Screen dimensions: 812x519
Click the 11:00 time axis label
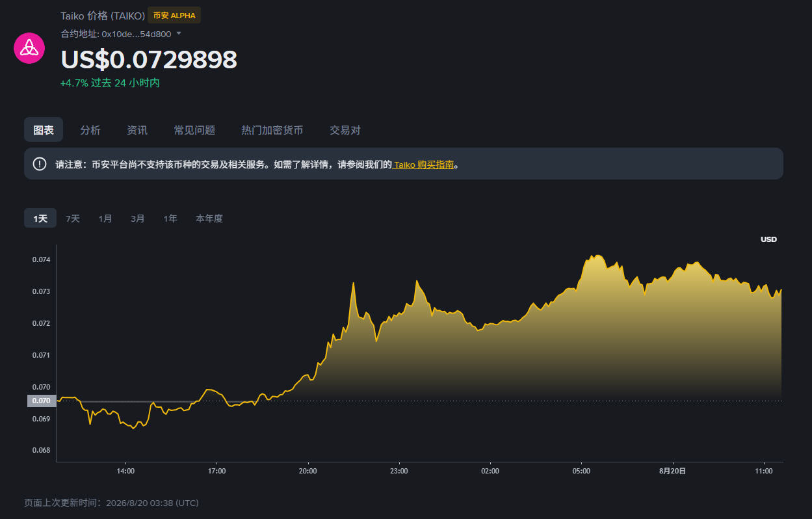(x=764, y=471)
